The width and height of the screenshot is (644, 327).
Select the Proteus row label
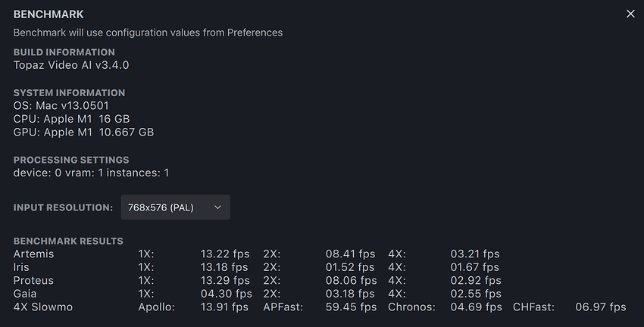33,281
